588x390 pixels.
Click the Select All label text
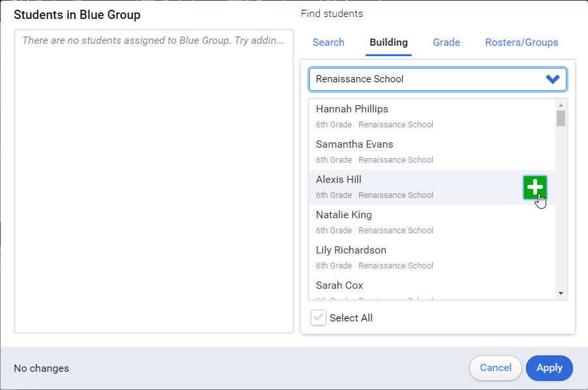click(x=351, y=318)
